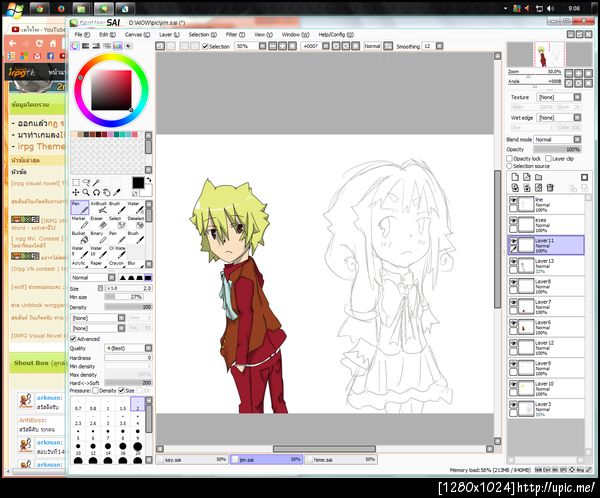Activate the hand pan tool
The height and width of the screenshot is (498, 600).
pos(106,192)
